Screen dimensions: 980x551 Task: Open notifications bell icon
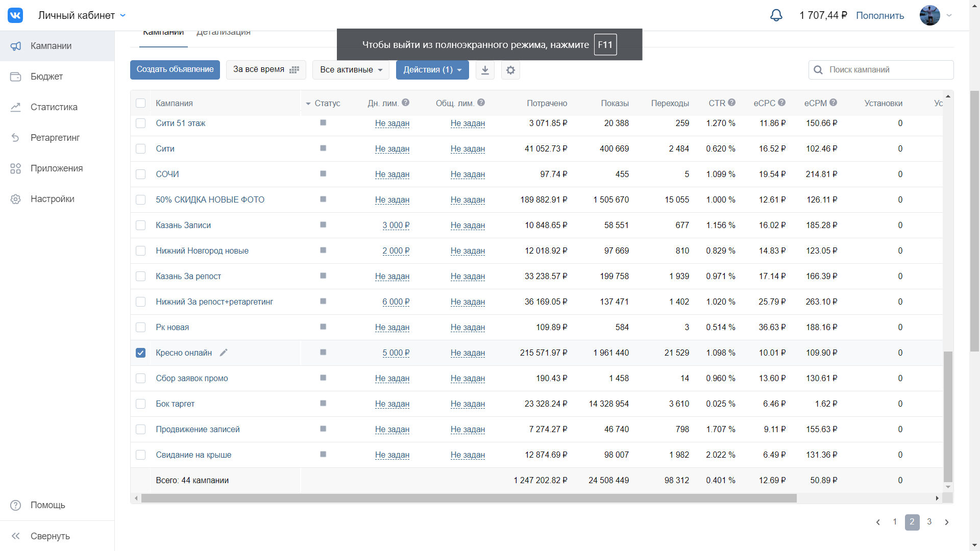pyautogui.click(x=776, y=15)
